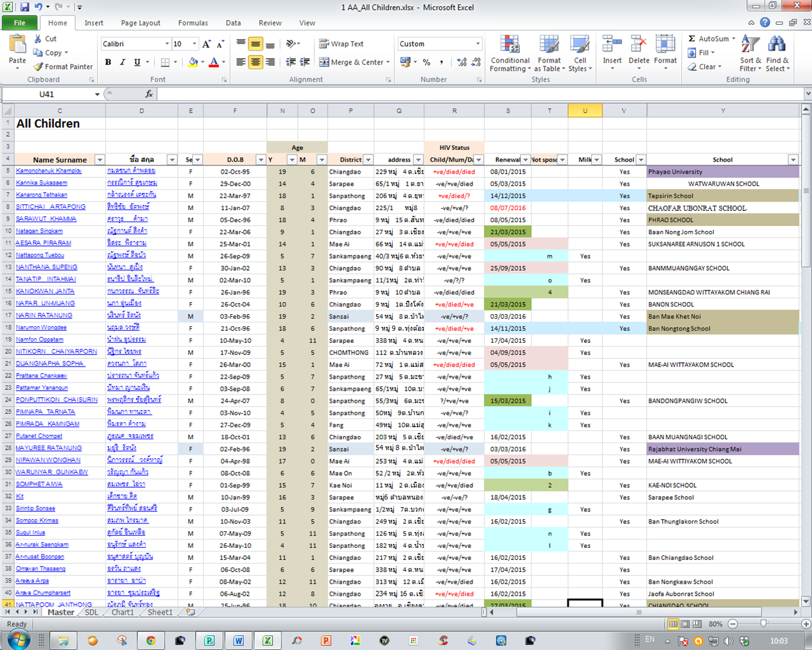Screen dimensions: 812x650
Task: Open Find & Select menu
Action: pyautogui.click(x=777, y=54)
